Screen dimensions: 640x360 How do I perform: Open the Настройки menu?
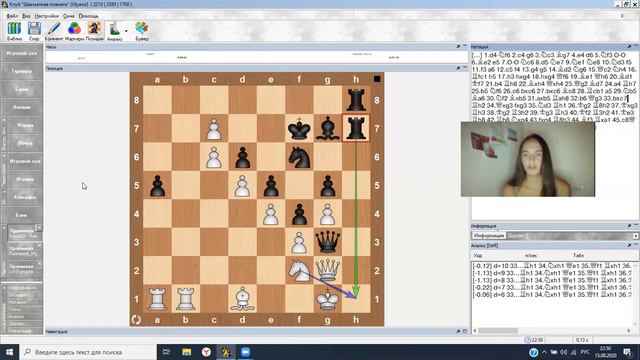coord(47,16)
